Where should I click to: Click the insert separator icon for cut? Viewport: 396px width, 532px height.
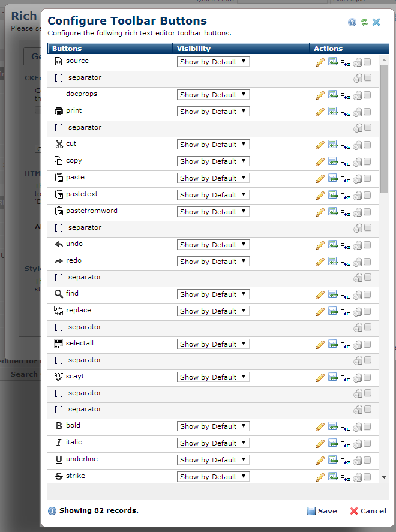point(345,146)
